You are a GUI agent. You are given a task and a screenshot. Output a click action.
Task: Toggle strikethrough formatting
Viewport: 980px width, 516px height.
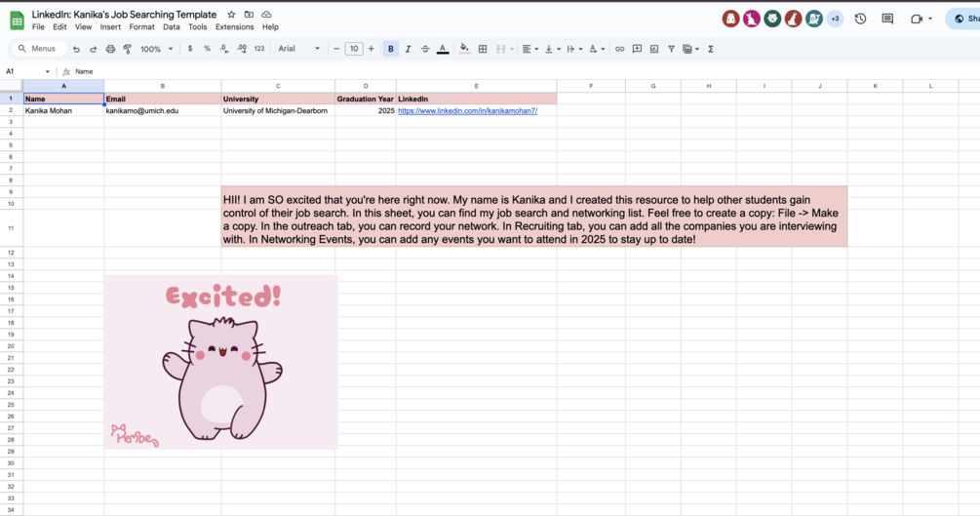click(425, 49)
